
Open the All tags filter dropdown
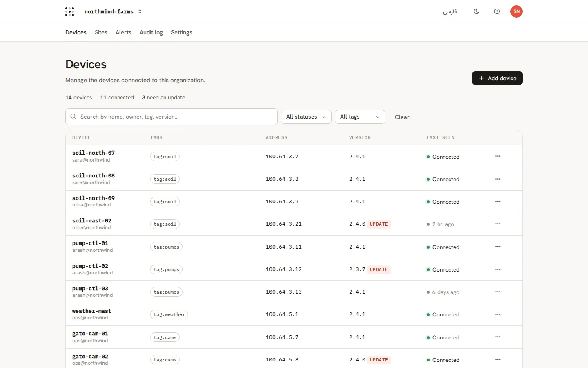click(x=360, y=117)
